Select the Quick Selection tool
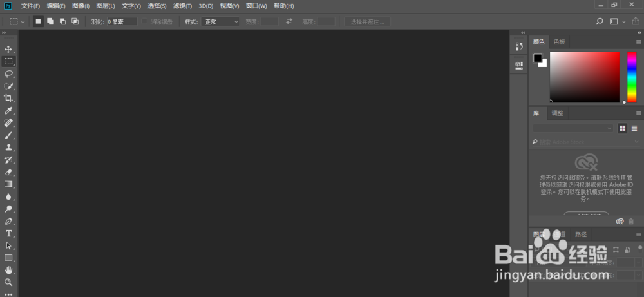This screenshot has width=644, height=297. pos(8,86)
